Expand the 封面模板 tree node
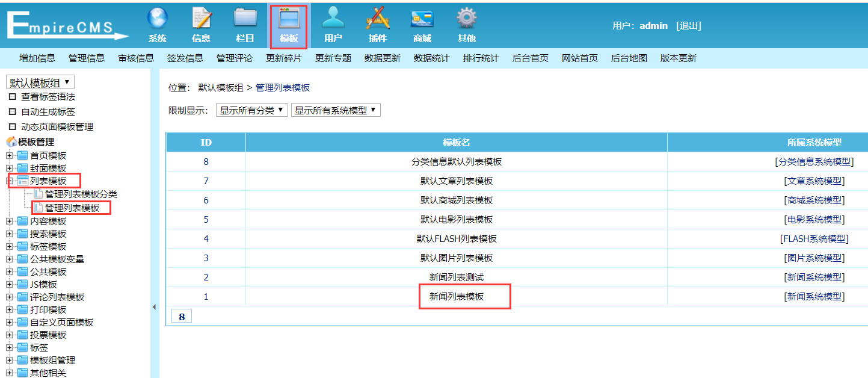 pyautogui.click(x=9, y=168)
